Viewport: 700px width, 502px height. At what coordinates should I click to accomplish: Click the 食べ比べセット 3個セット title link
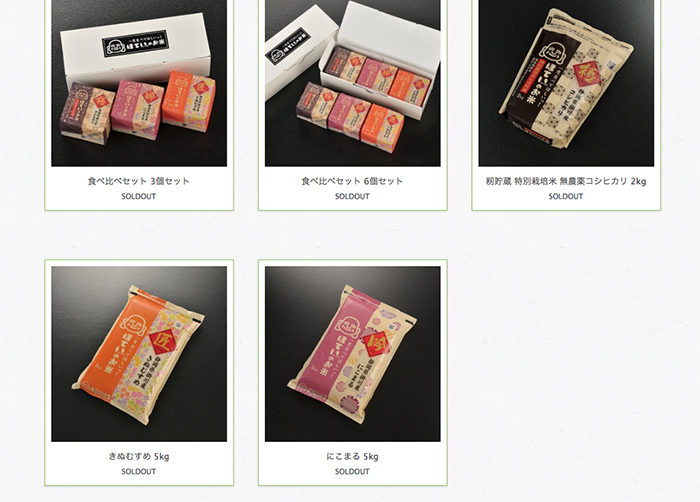pos(139,181)
